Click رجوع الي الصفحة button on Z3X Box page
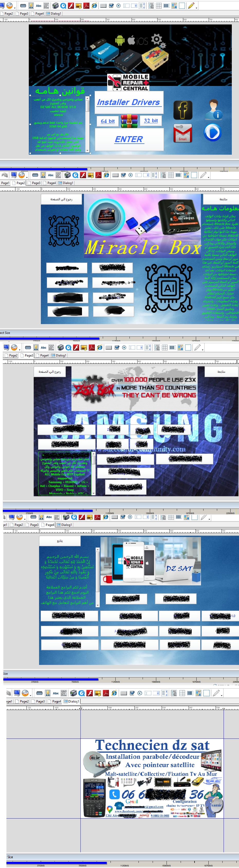 50,372
